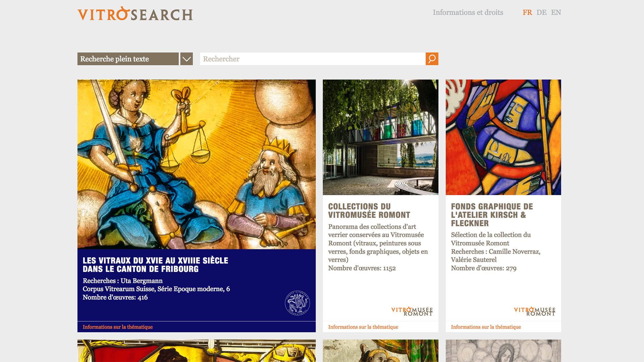Click the colorful Kirsch & Fleckner design image
The width and height of the screenshot is (644, 362).
(503, 137)
